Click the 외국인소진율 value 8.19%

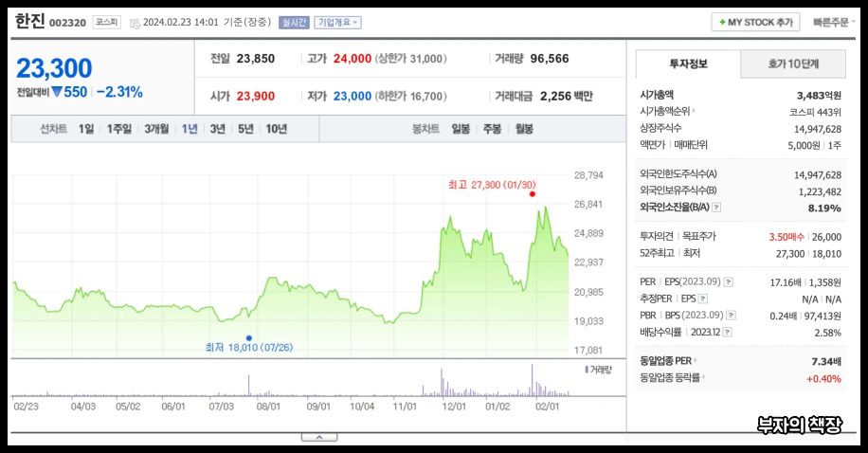(x=824, y=208)
